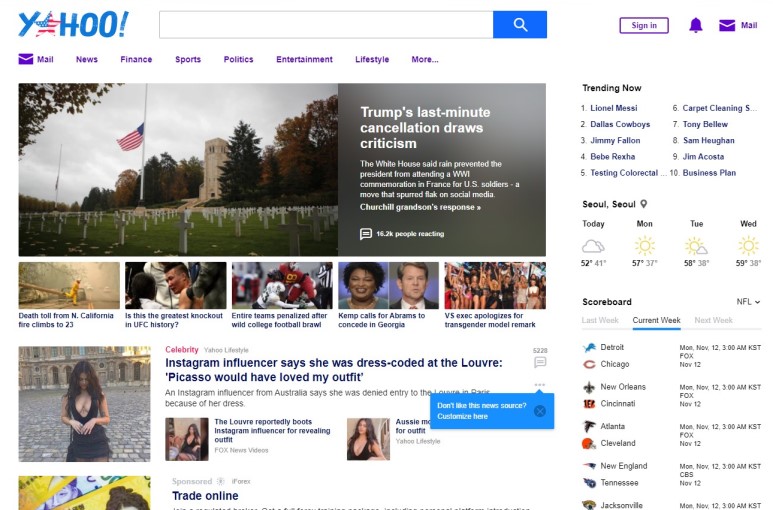Screen dimensions: 773x510
Task: Switch scoreboard to Last Week tab
Action: 600,320
